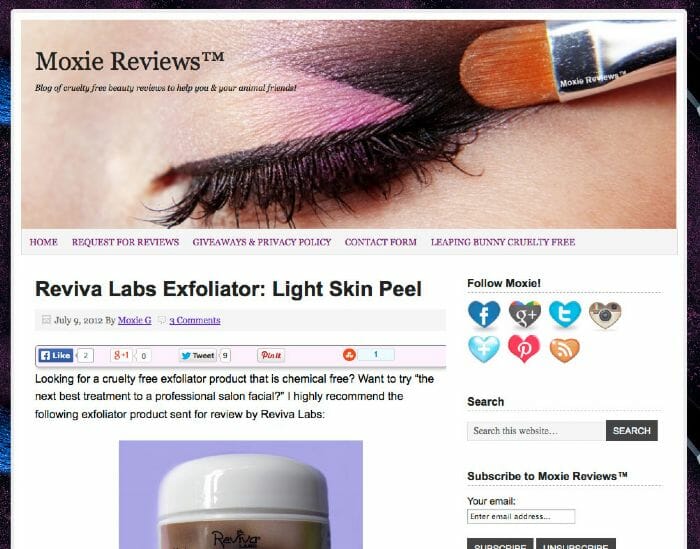Visit the Twitter heart icon
This screenshot has height=549, width=700.
[565, 314]
